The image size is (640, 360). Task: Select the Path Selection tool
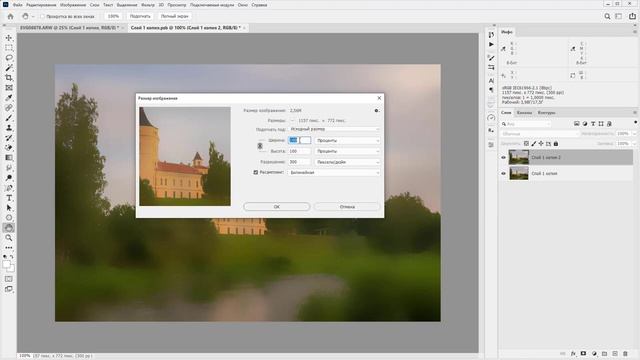9,208
